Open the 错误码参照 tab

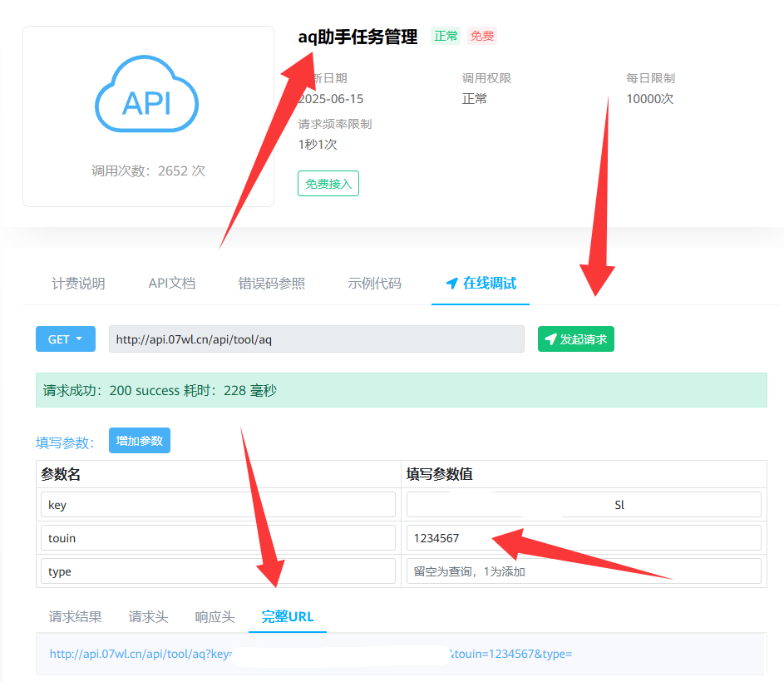[x=274, y=283]
